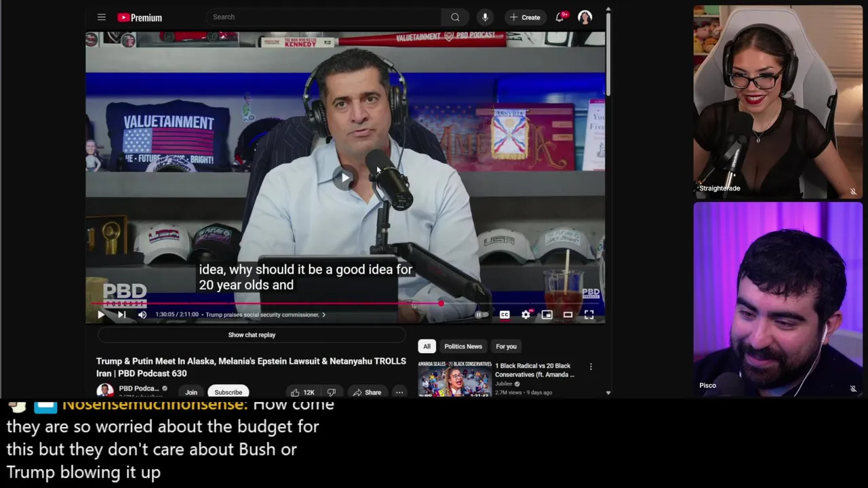Click the scrollbar down arrow

click(x=608, y=392)
